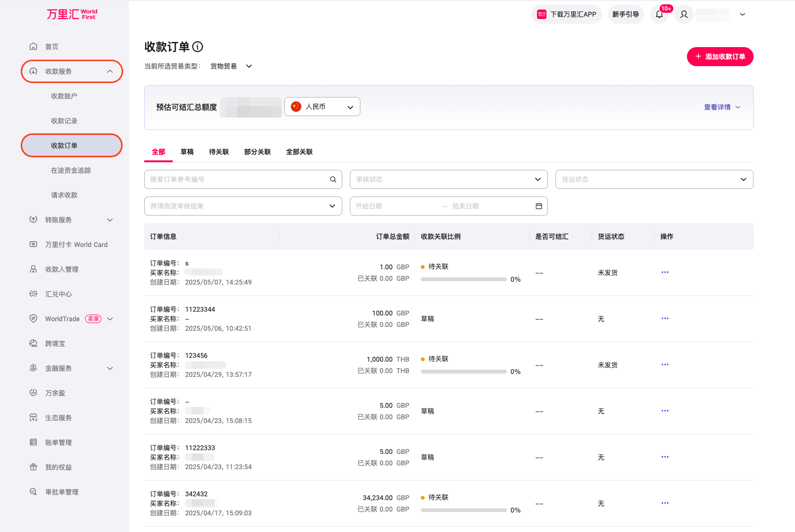Click more actions dots for order 11223344
Screen dimensions: 795x532
point(665,318)
